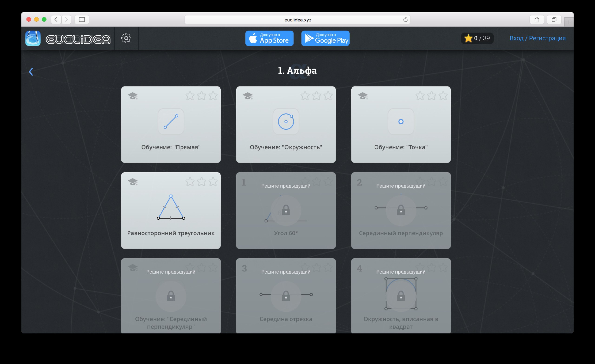Image resolution: width=595 pixels, height=364 pixels.
Task: Go back with the blue chevron arrow
Action: (31, 72)
